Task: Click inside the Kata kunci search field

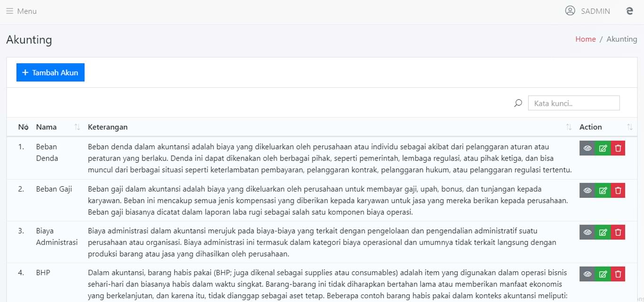Action: pyautogui.click(x=574, y=103)
